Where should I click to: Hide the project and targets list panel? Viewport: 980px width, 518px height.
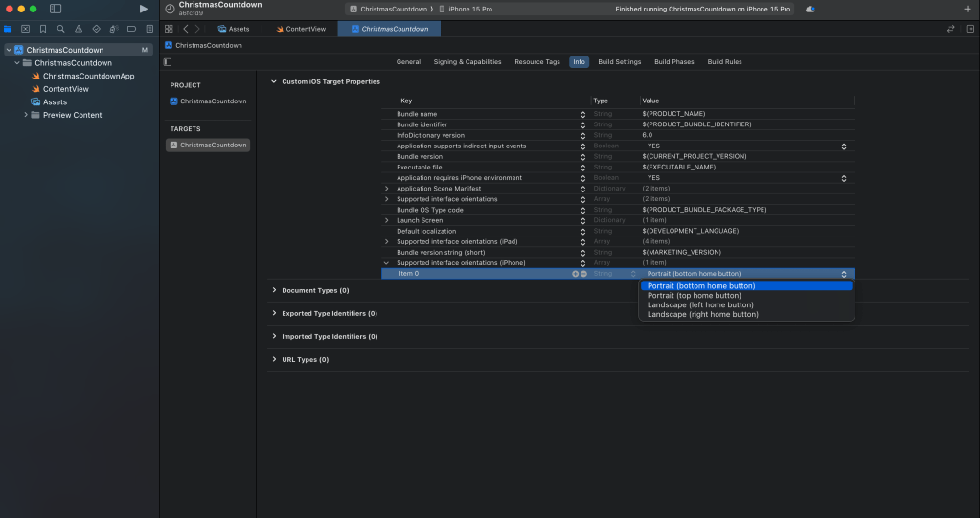(169, 62)
